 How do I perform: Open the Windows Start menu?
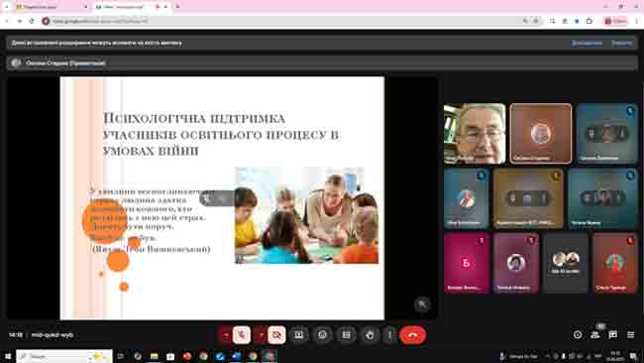click(x=8, y=356)
